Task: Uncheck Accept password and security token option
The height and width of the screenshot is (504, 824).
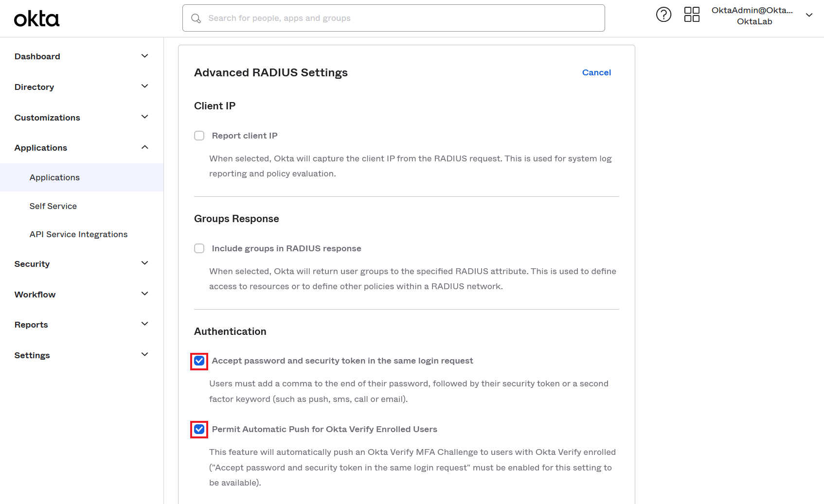Action: pyautogui.click(x=199, y=361)
